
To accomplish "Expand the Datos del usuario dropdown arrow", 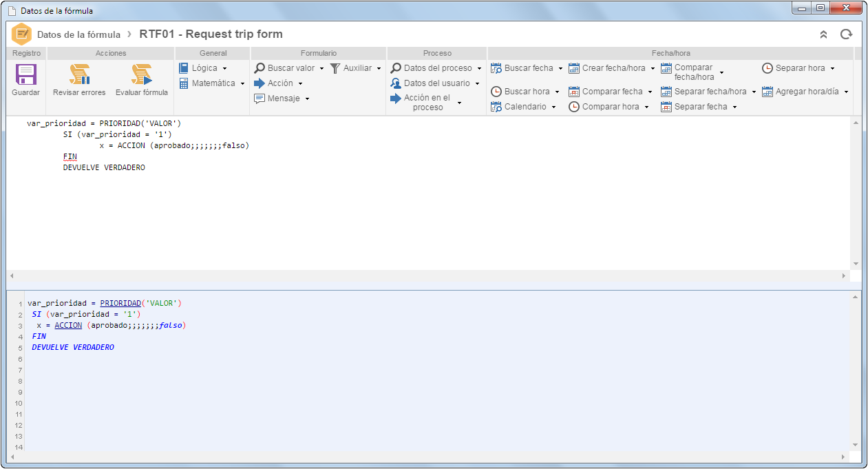I will (x=477, y=84).
